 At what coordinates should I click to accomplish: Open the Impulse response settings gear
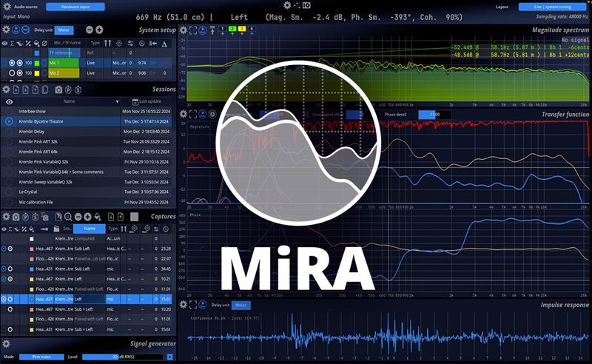tap(184, 304)
